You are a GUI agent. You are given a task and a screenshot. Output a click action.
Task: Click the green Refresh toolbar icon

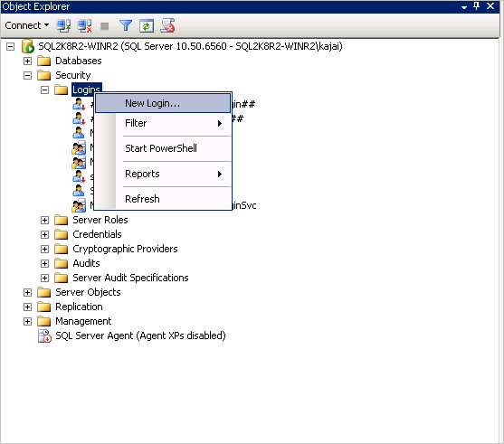coord(147,26)
